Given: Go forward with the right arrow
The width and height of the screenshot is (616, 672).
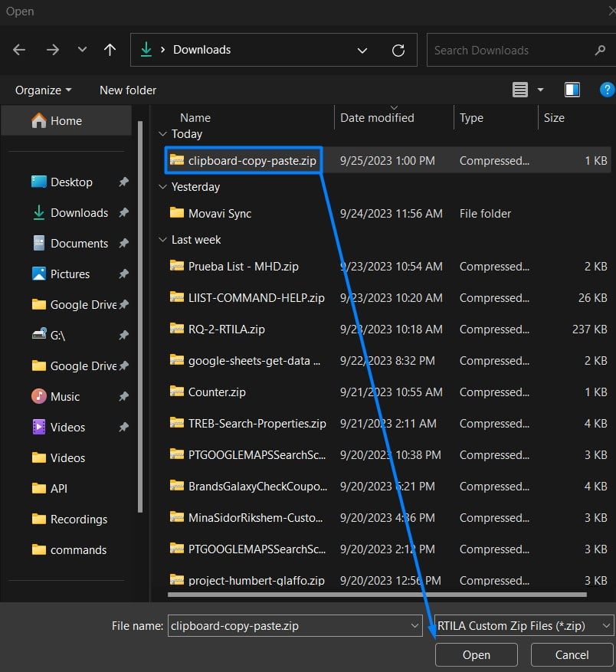Looking at the screenshot, I should pyautogui.click(x=52, y=50).
